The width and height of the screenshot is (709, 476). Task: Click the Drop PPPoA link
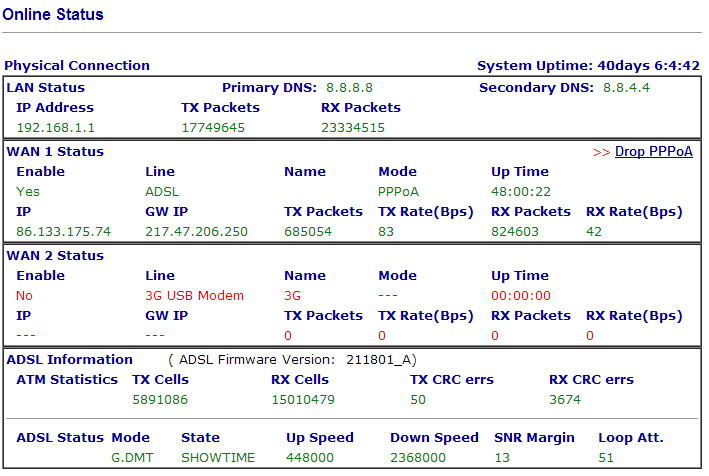(653, 152)
